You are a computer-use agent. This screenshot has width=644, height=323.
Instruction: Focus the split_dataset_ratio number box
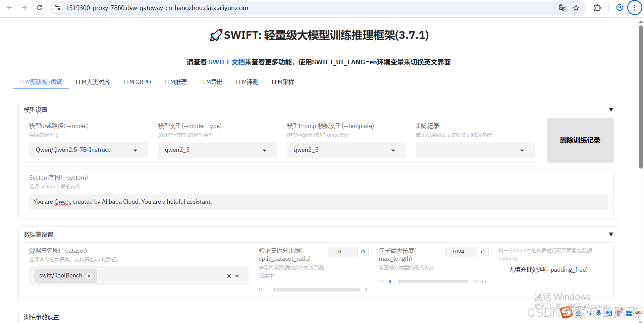tap(342, 252)
